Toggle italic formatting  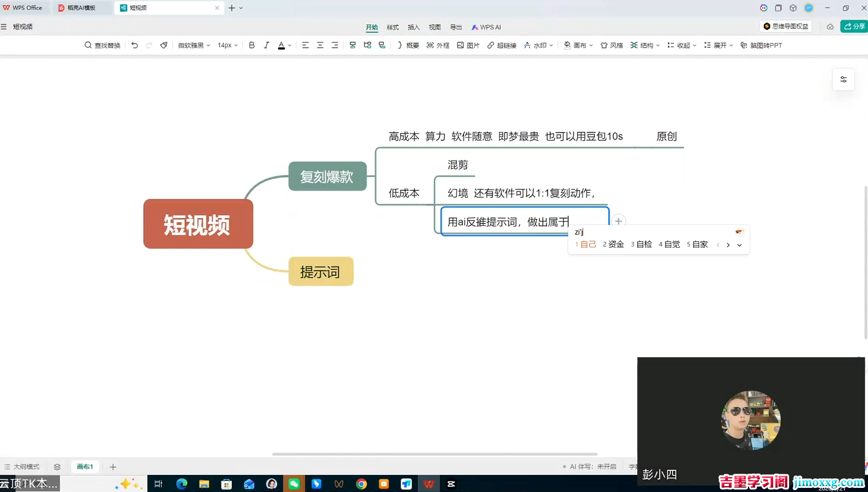(x=266, y=45)
